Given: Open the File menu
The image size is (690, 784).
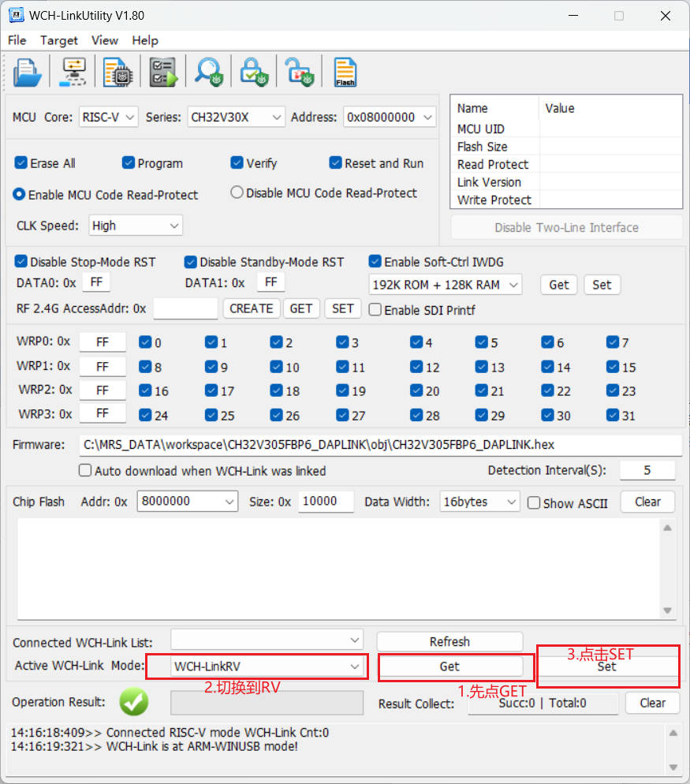Looking at the screenshot, I should click(17, 40).
